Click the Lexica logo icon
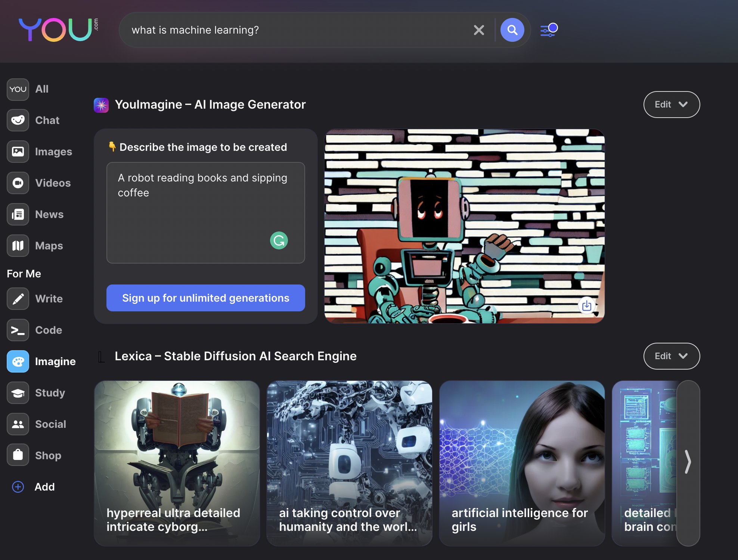 click(101, 357)
